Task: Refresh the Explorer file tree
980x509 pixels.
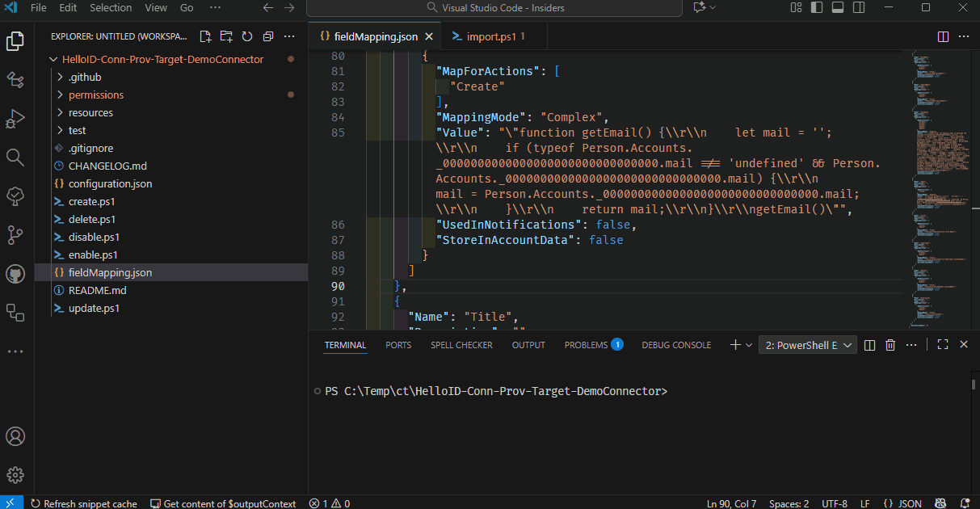Action: click(x=247, y=36)
